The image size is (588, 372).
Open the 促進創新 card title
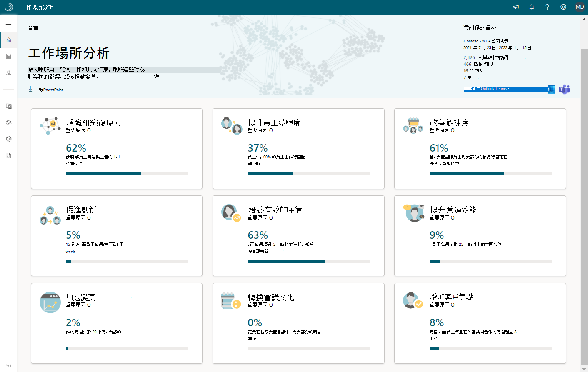coord(81,210)
